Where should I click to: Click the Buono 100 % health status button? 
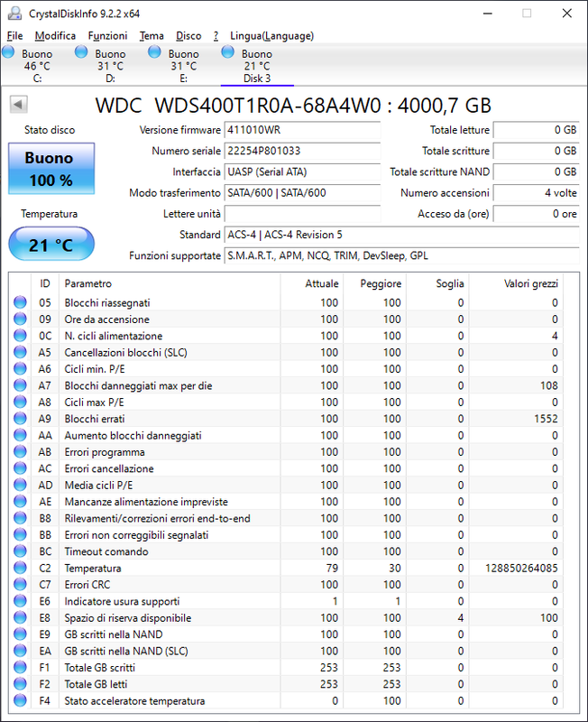(x=51, y=169)
